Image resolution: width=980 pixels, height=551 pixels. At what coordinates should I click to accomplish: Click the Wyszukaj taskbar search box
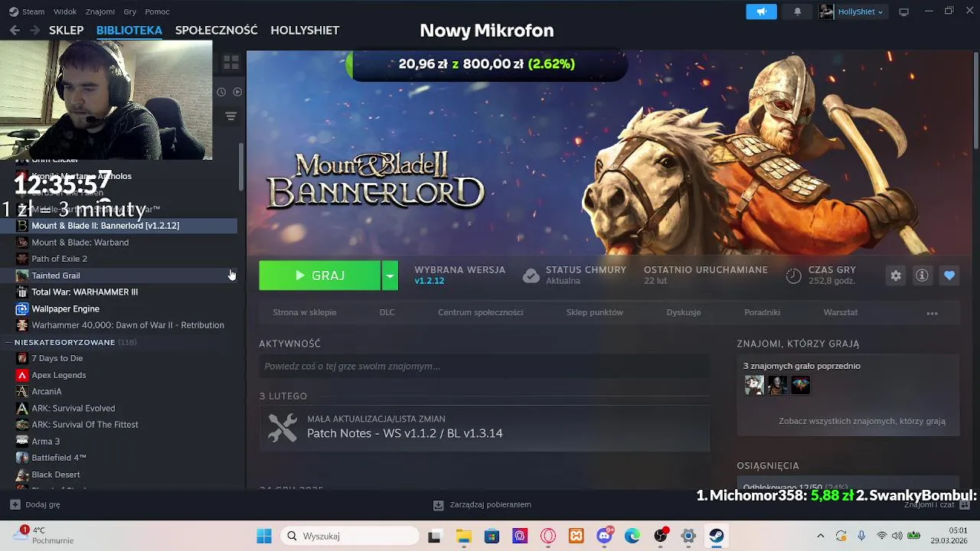coord(350,536)
